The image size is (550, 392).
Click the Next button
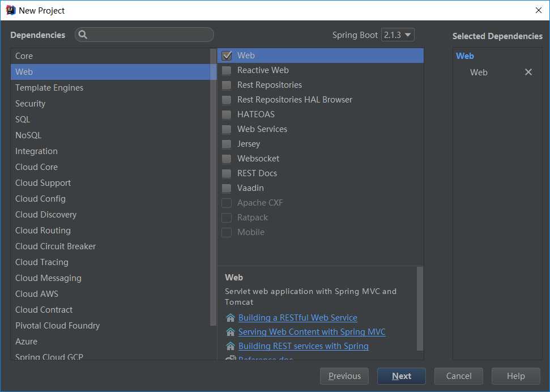[x=401, y=376]
